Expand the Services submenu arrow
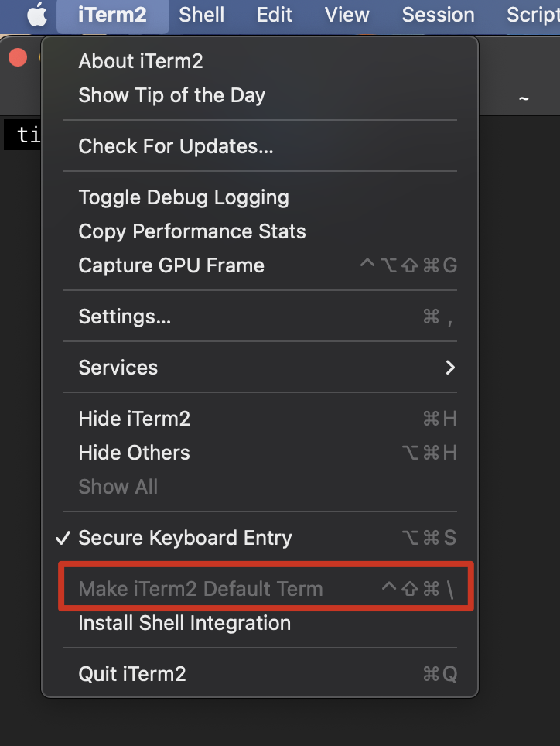 click(450, 368)
